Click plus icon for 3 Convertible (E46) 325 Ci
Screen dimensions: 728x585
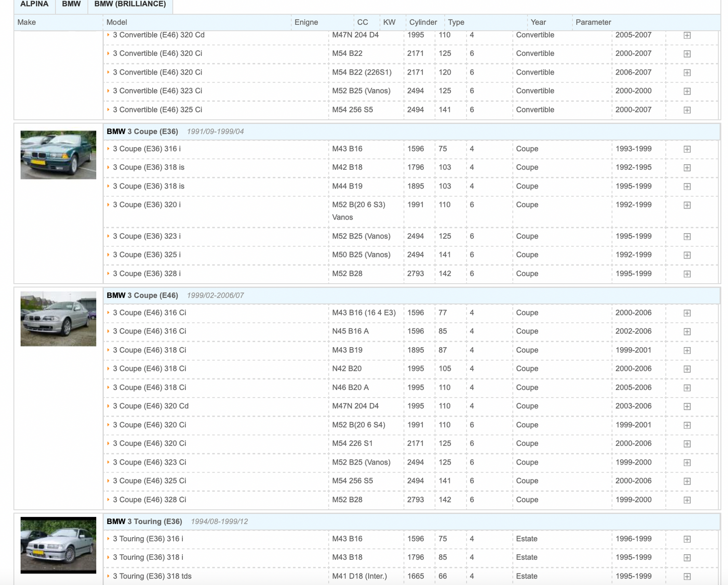click(x=687, y=110)
